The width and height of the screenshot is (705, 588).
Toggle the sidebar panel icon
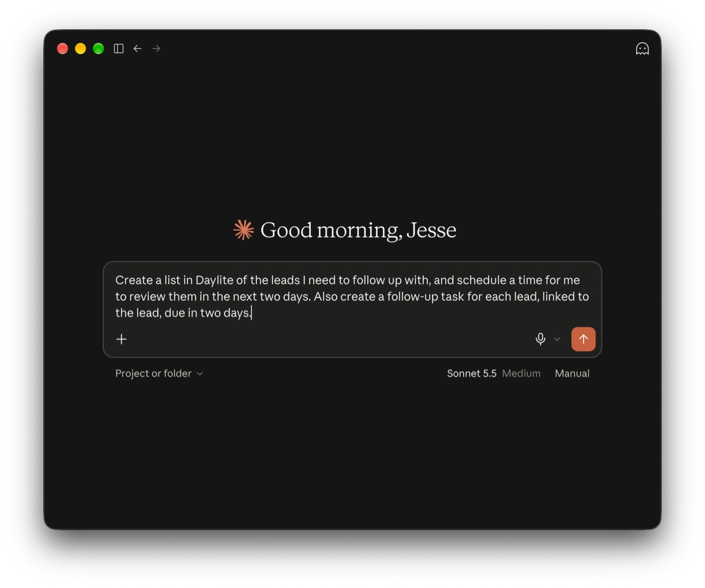119,49
